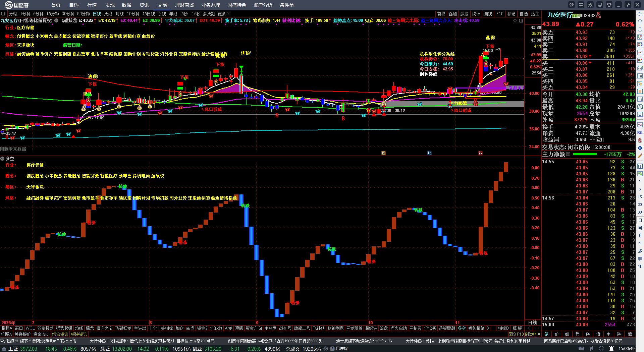
Task: Switch to the 分时 timeframe
Action: (13, 14)
